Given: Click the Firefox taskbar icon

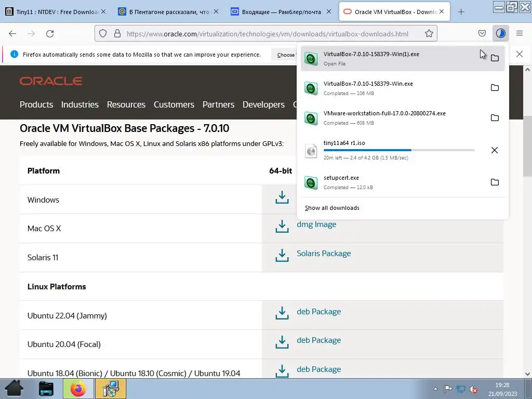Looking at the screenshot, I should click(78, 389).
